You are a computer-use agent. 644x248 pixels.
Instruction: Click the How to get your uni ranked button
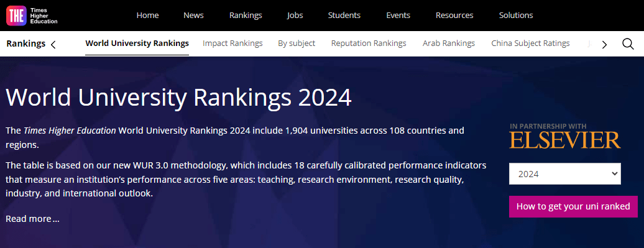[x=573, y=206]
